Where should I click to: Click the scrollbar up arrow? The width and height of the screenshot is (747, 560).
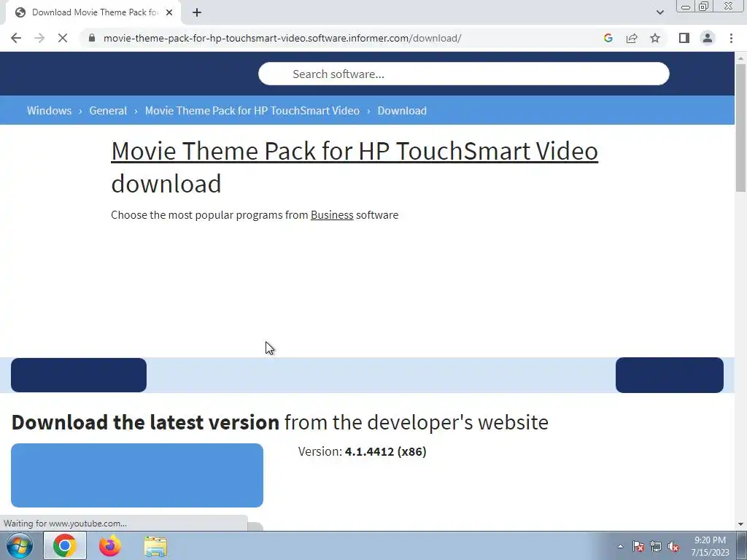point(740,58)
